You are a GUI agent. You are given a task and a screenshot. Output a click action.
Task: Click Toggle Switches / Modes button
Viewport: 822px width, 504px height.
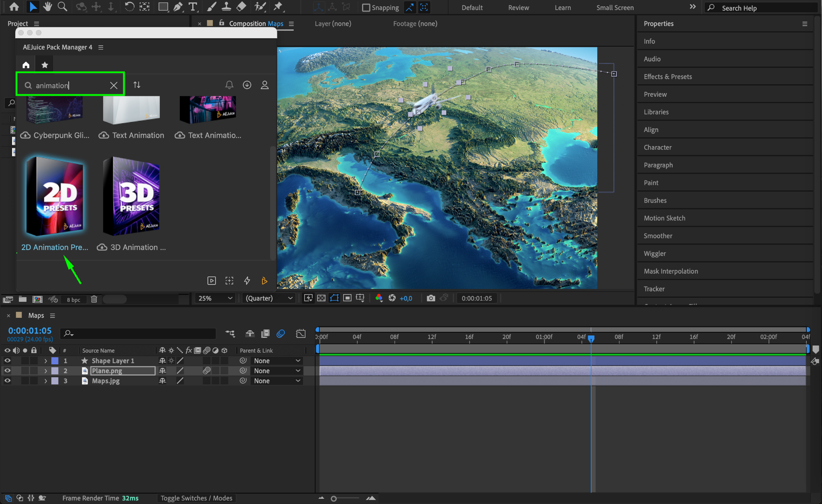(196, 498)
